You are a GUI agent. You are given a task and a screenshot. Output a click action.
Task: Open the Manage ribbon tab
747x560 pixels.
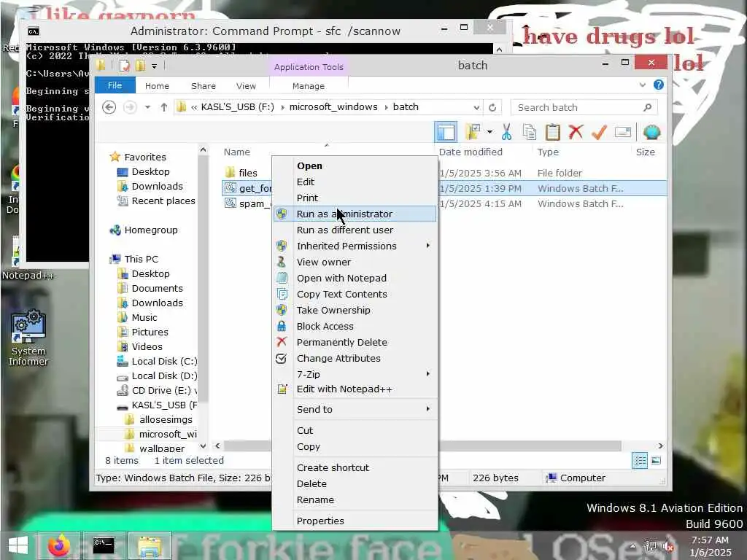point(309,86)
